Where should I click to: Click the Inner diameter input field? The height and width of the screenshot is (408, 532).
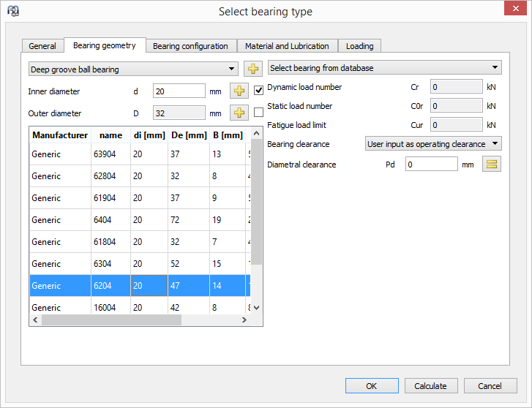[x=179, y=91]
